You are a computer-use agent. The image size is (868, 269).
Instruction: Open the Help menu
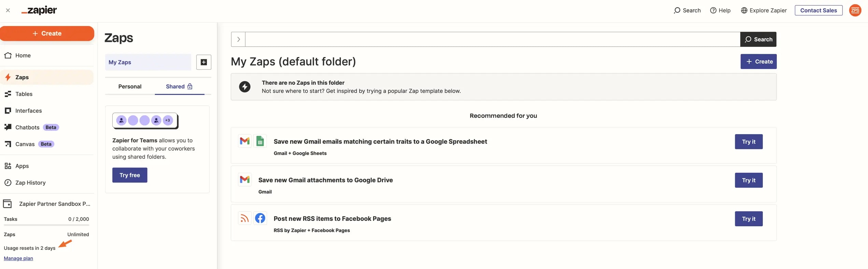(720, 11)
